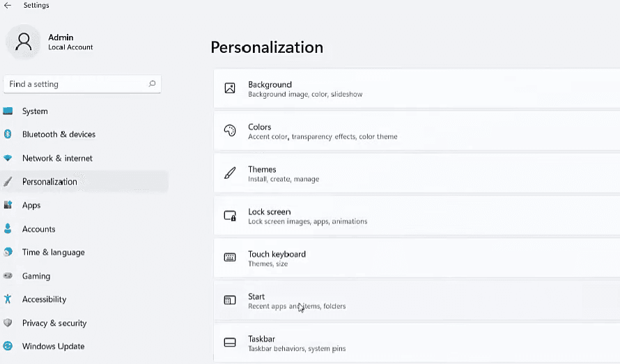The image size is (620, 364).
Task: Click the Touch keyboard icon
Action: [230, 258]
